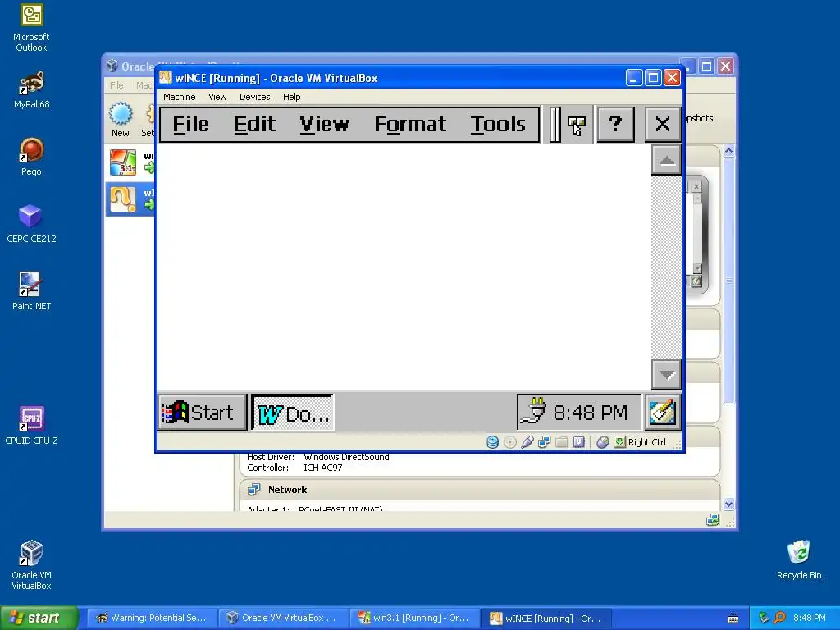840x630 pixels.
Task: Click the shared folders indicator icon
Action: point(561,442)
